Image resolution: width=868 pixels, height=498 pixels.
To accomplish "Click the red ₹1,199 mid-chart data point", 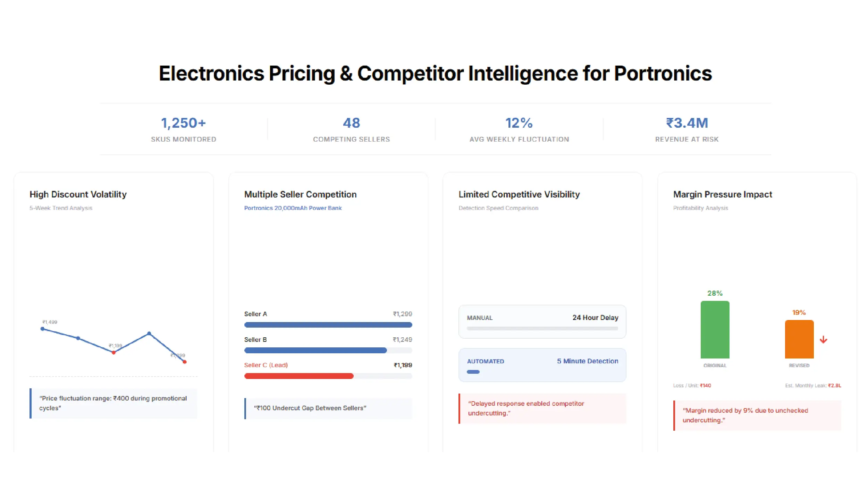I will point(113,352).
